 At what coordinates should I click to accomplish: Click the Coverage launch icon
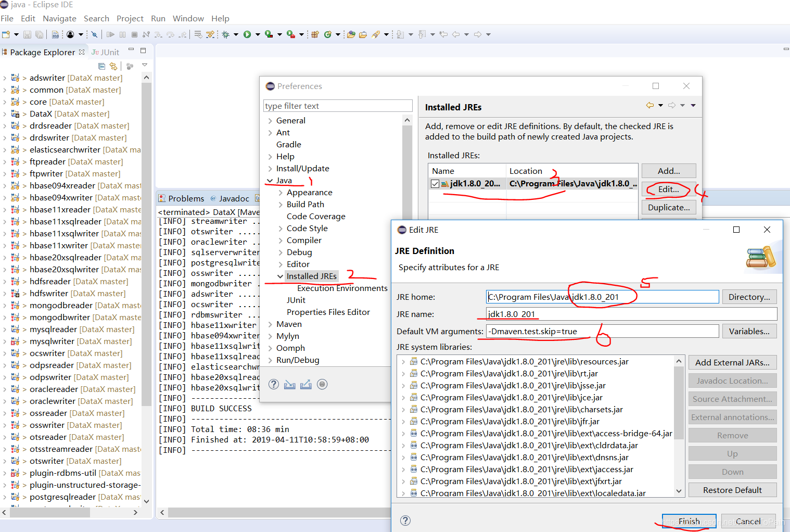click(x=269, y=34)
